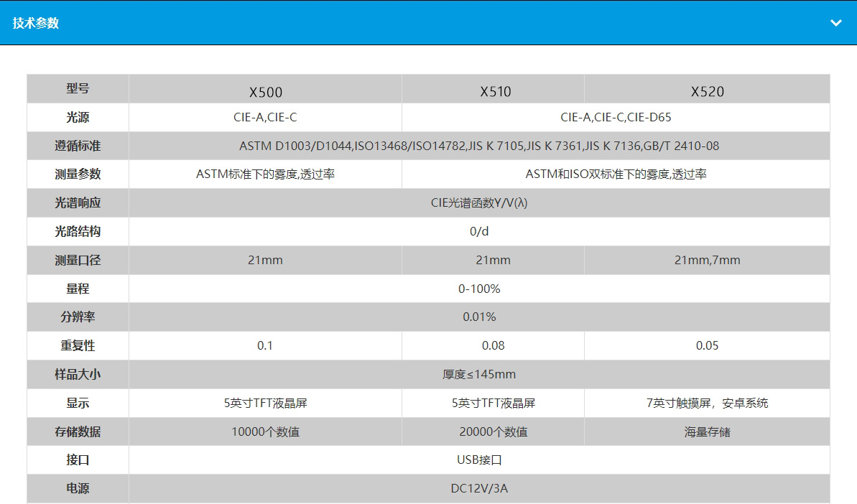Click the 0.01% resolution value

(479, 317)
